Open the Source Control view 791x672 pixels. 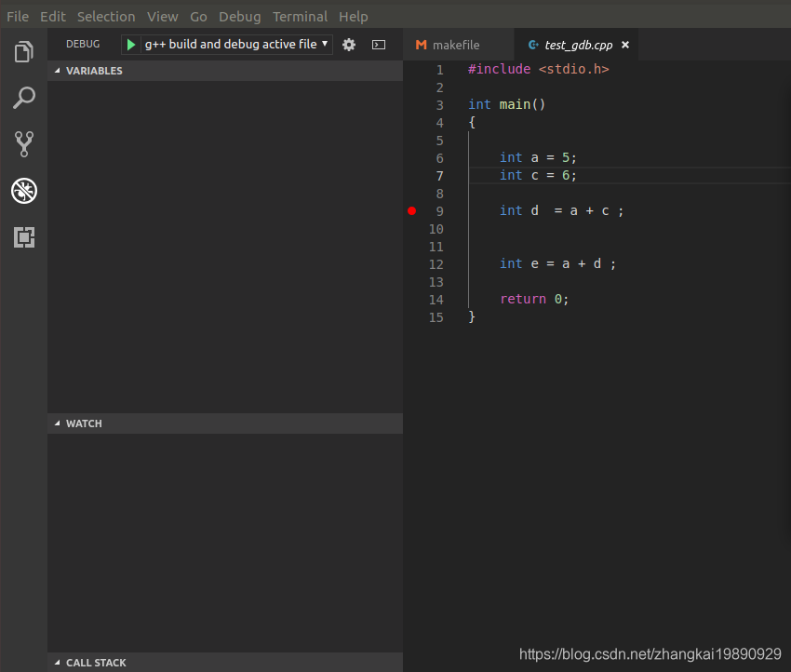tap(23, 144)
